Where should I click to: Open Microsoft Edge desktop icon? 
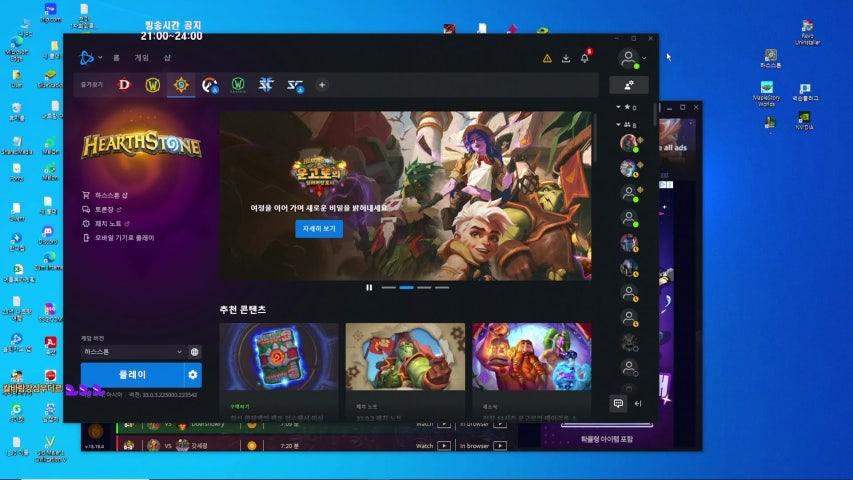pyautogui.click(x=16, y=48)
